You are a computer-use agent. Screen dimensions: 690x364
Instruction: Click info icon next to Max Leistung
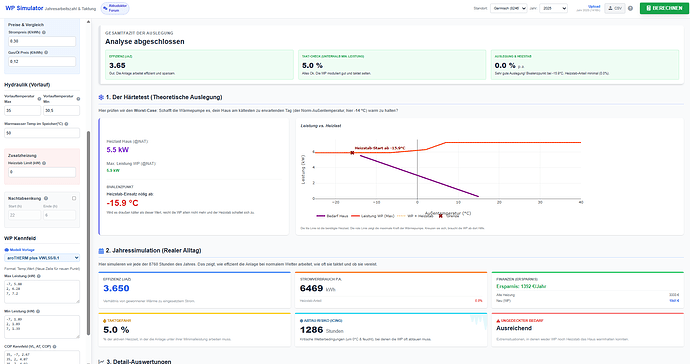click(x=38, y=276)
